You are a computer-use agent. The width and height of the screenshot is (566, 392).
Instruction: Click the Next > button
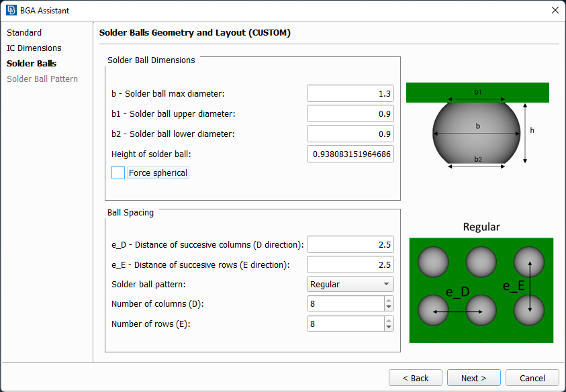click(x=473, y=378)
